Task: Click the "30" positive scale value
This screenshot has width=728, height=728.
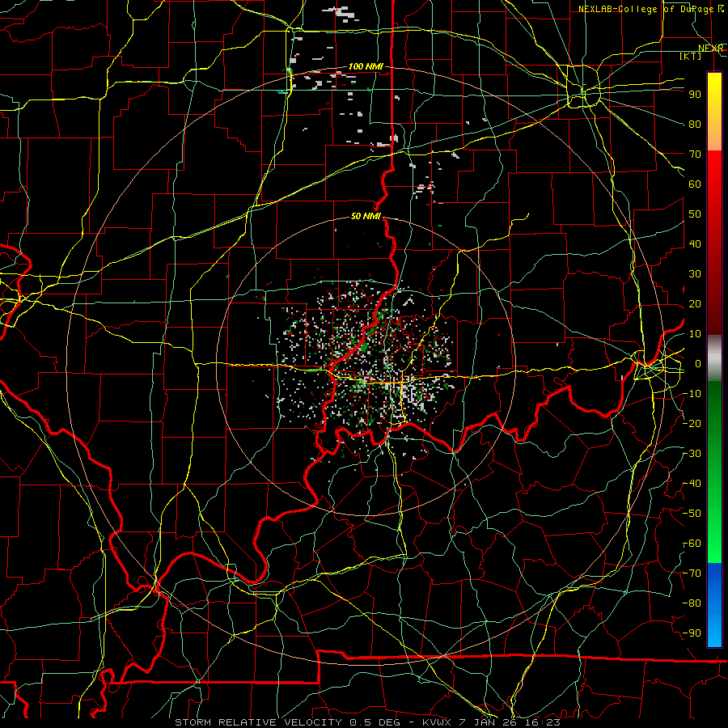Action: click(x=695, y=274)
